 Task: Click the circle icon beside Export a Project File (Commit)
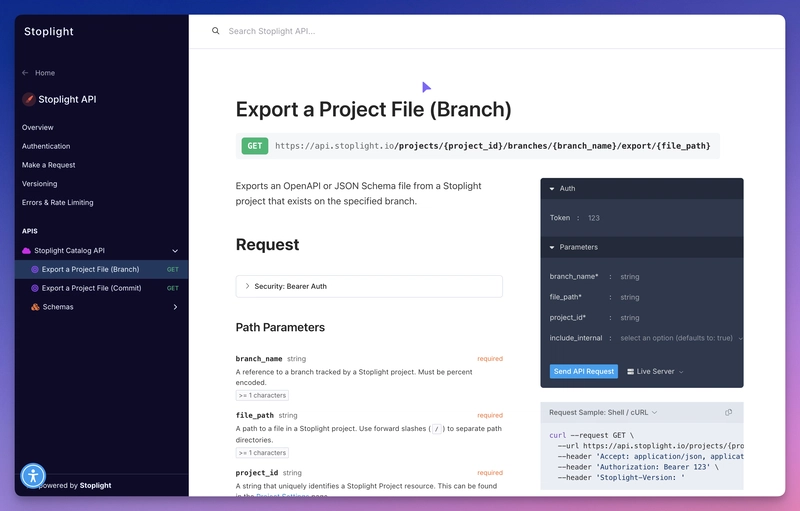point(35,288)
